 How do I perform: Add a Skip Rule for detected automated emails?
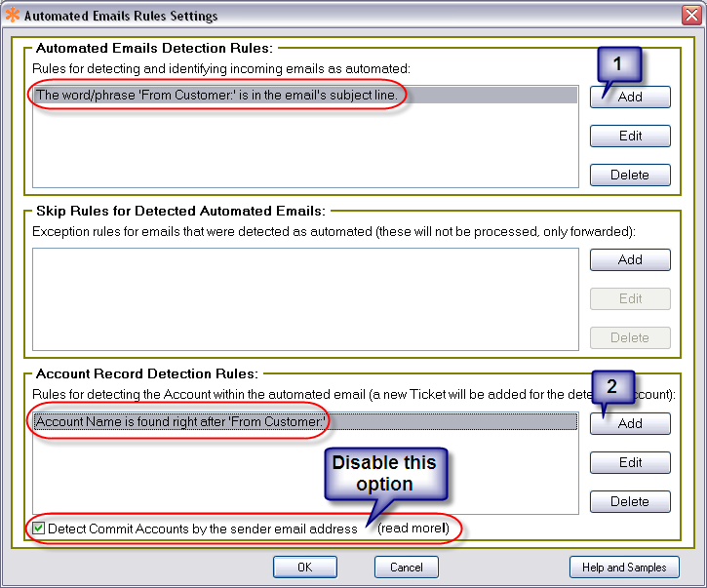coord(630,259)
